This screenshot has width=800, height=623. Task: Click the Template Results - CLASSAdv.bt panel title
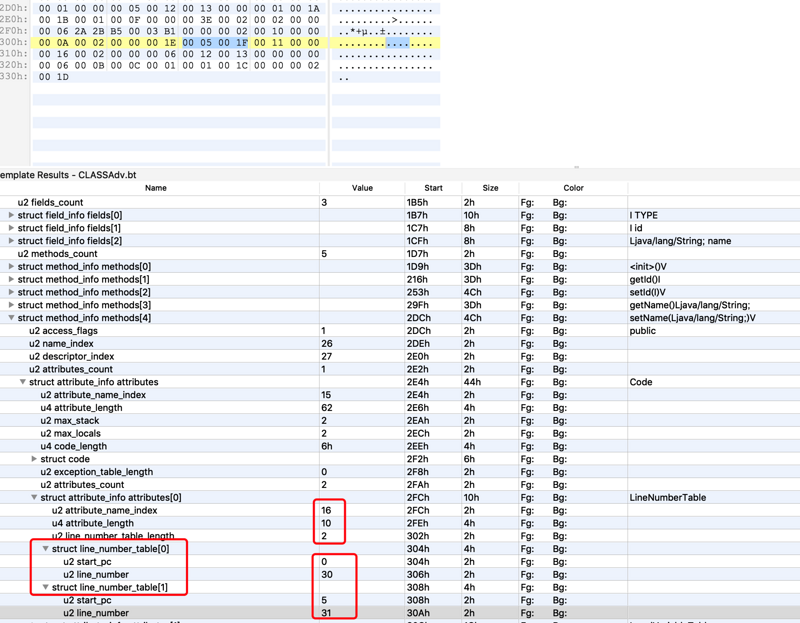(x=68, y=175)
